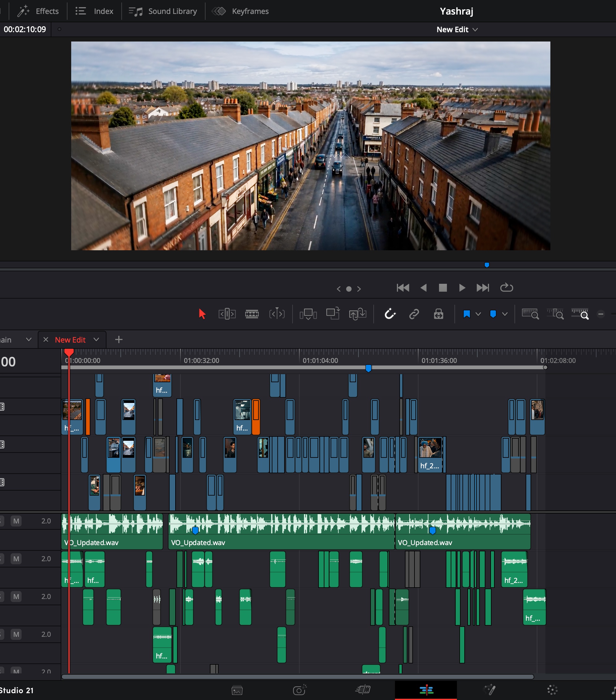Expand the marker color dropdown arrow

coord(505,314)
